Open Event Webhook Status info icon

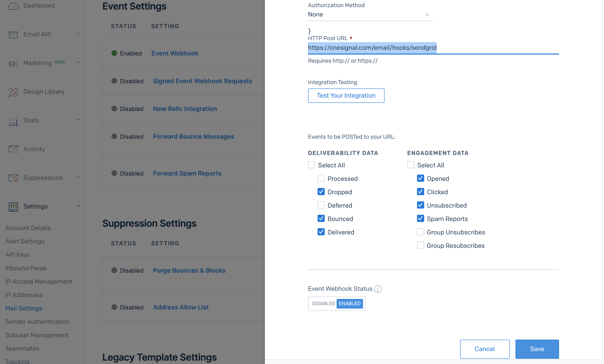tap(378, 289)
